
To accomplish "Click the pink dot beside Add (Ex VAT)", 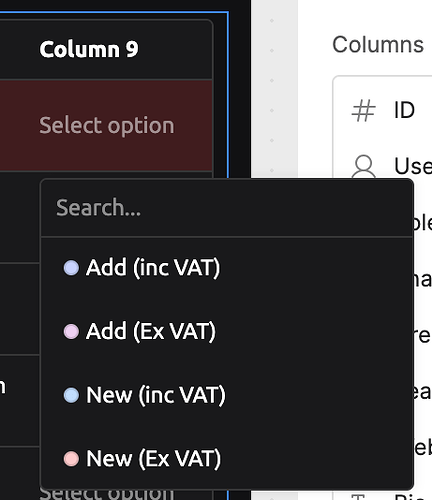I will pos(71,332).
